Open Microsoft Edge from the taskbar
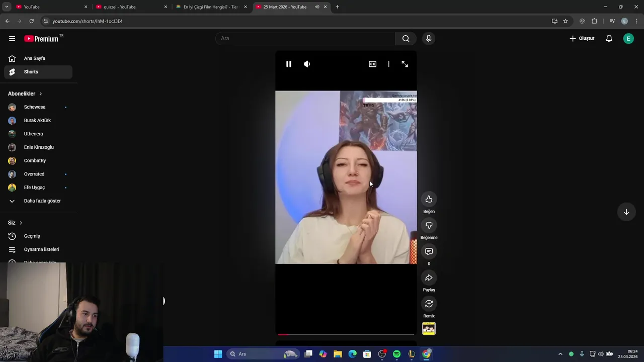The width and height of the screenshot is (644, 362). tap(352, 354)
